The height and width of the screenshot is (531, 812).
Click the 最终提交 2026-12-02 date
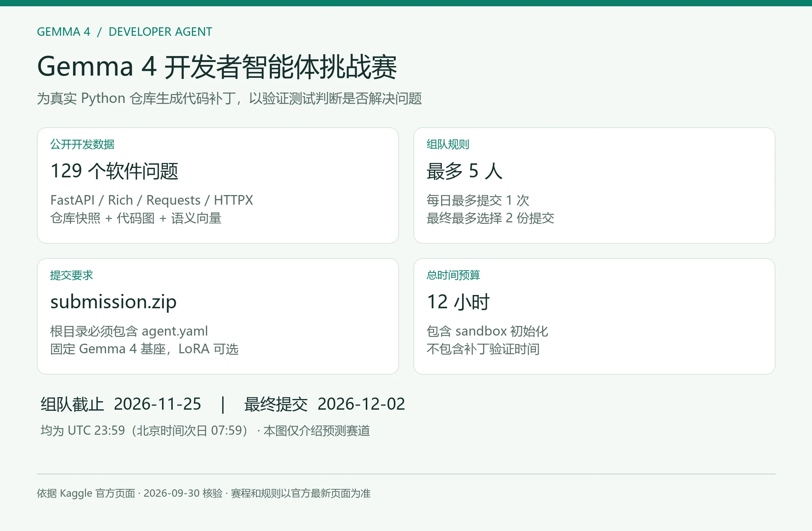[x=325, y=404]
